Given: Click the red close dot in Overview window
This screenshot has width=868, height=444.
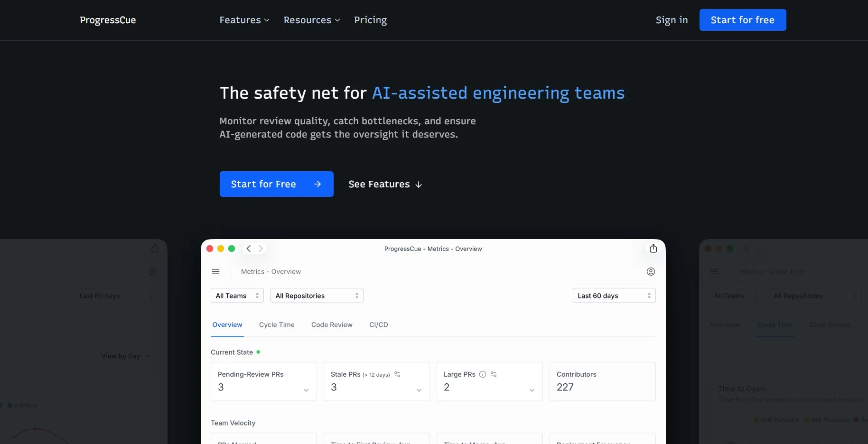Looking at the screenshot, I should (210, 249).
